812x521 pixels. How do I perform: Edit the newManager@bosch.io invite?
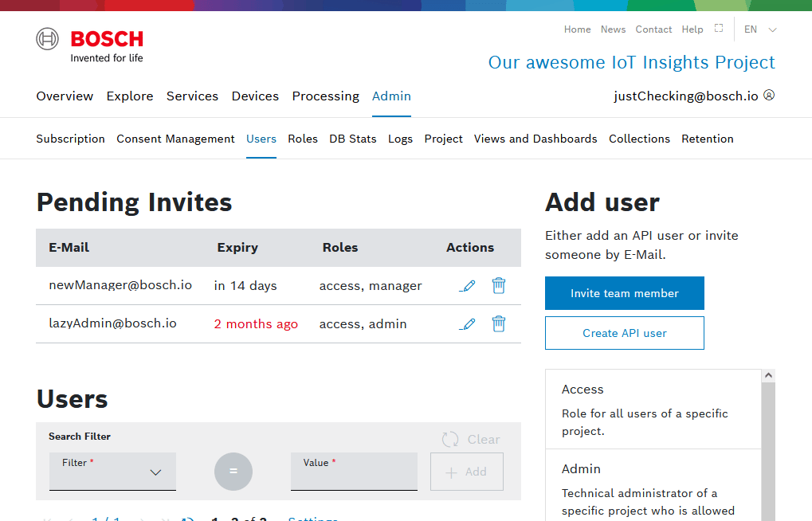(x=469, y=285)
